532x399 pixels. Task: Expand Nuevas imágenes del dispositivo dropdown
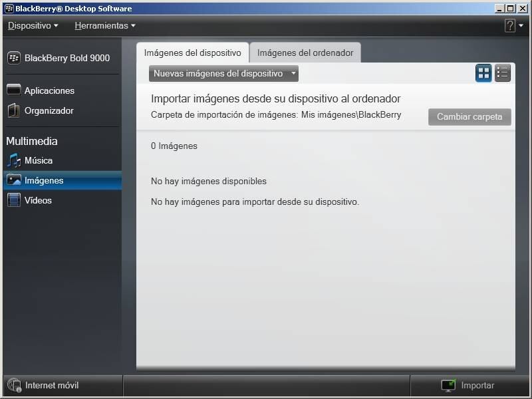tap(223, 74)
